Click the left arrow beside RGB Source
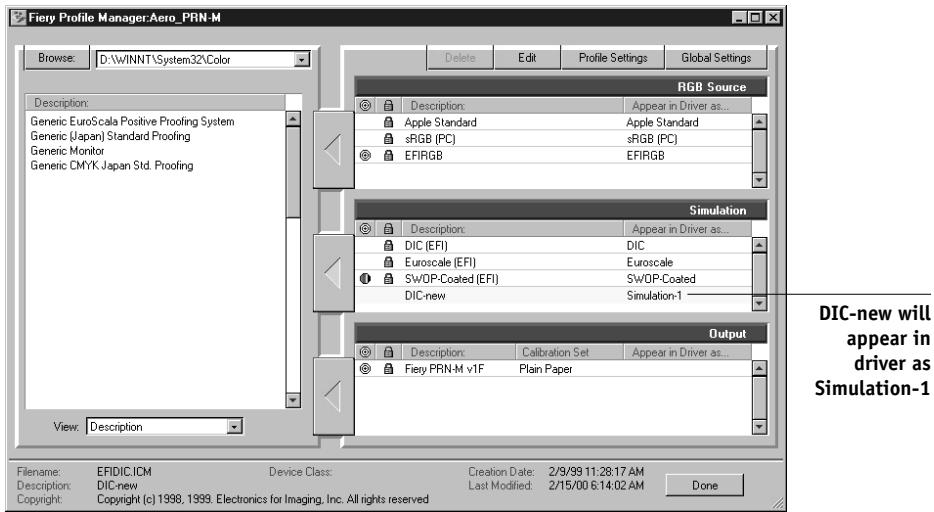 point(334,149)
